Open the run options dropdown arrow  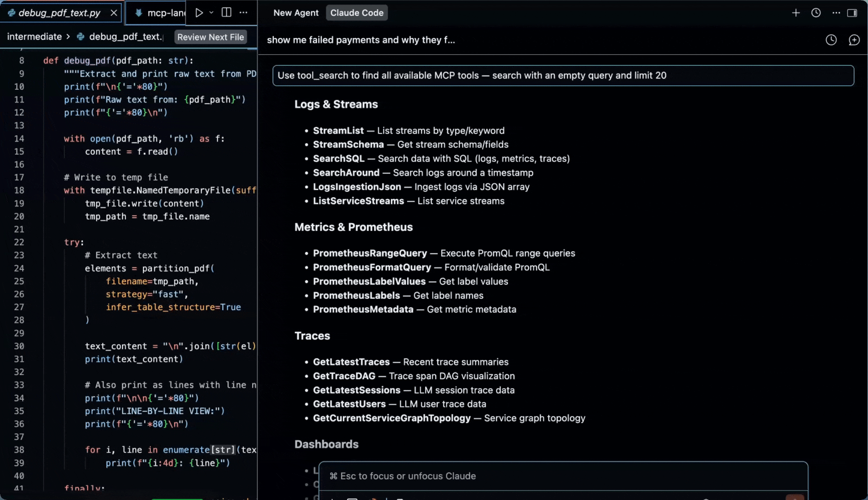[211, 12]
